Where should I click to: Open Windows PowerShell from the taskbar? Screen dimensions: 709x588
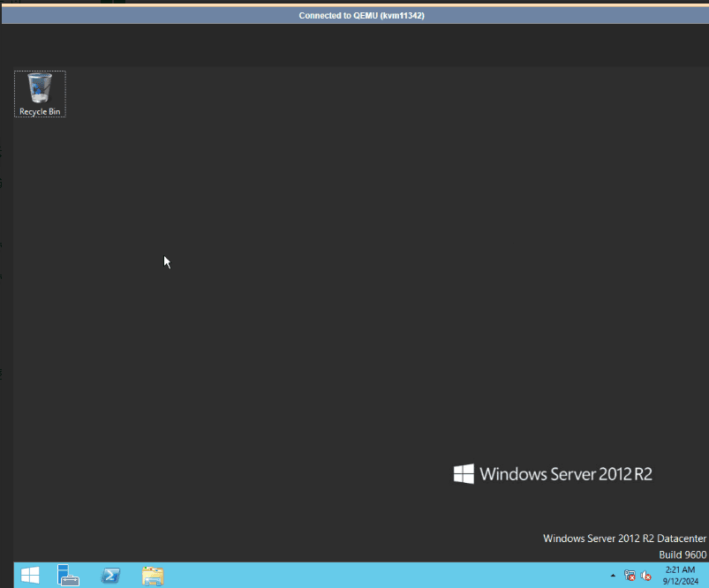[110, 576]
